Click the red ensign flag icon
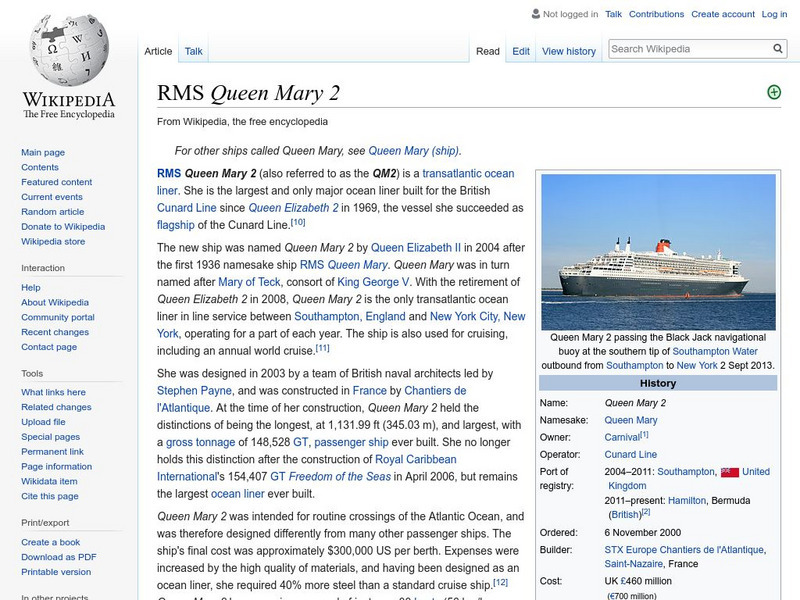800x600 pixels. coord(730,472)
